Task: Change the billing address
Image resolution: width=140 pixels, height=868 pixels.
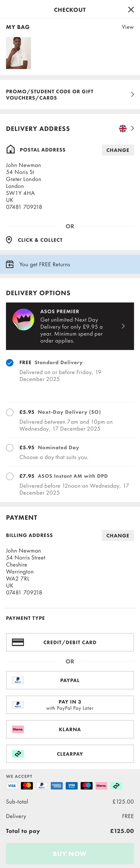Action: click(x=118, y=535)
